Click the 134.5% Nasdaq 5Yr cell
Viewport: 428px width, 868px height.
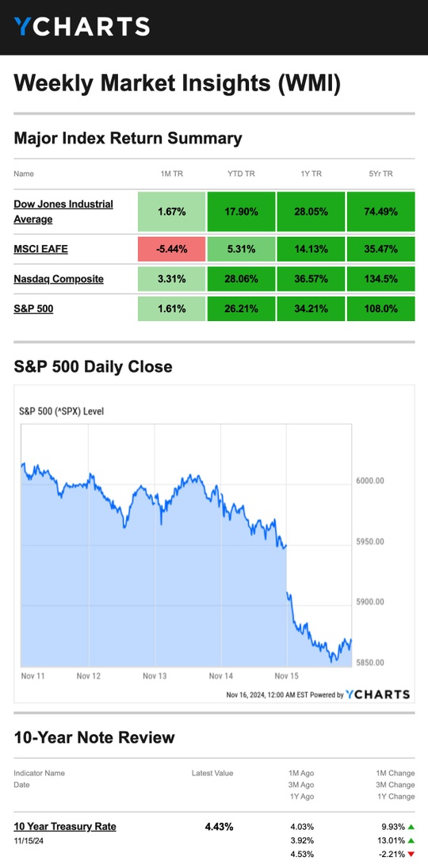tap(381, 279)
